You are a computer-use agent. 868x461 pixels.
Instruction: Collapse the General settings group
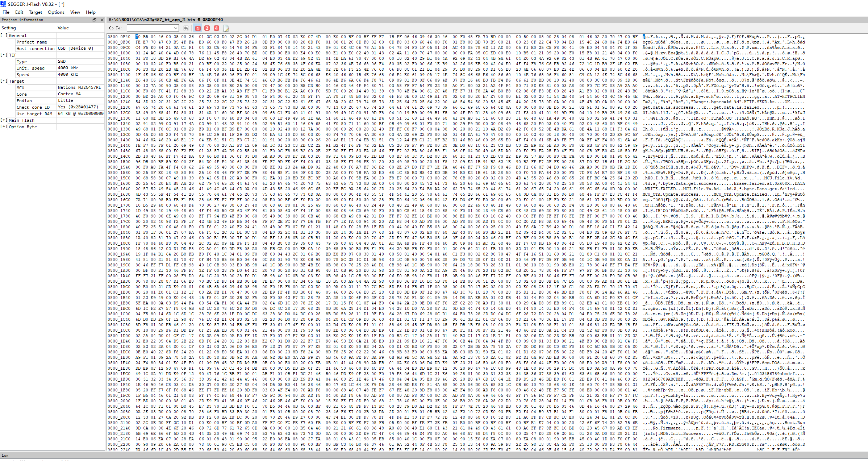(x=4, y=36)
